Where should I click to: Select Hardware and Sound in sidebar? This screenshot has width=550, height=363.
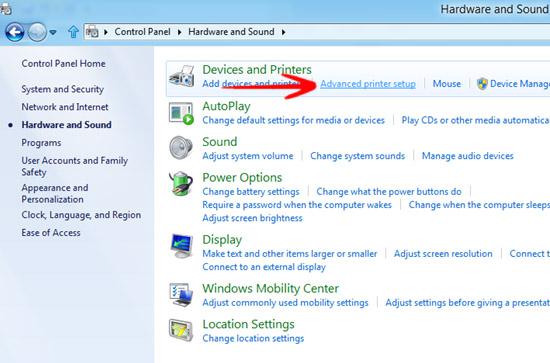coord(66,125)
